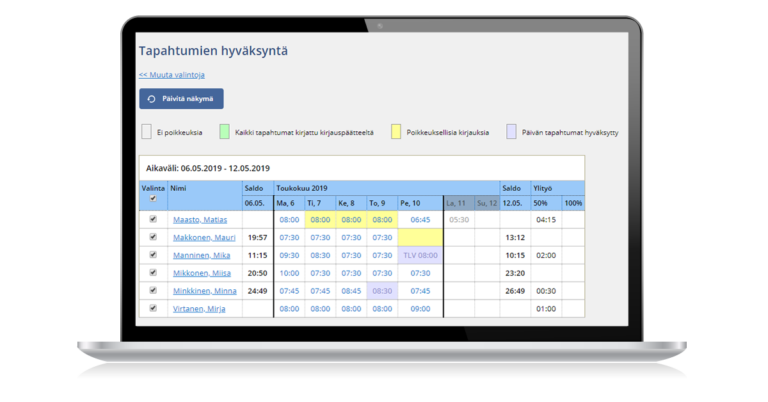
Task: Uncheck the checkbox for Makkonen, Mauri
Action: (x=153, y=237)
